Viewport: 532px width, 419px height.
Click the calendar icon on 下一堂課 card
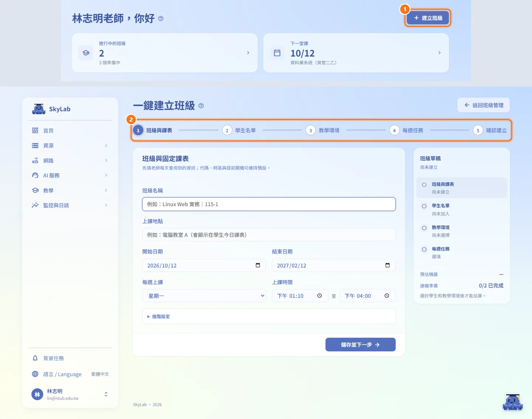(277, 53)
